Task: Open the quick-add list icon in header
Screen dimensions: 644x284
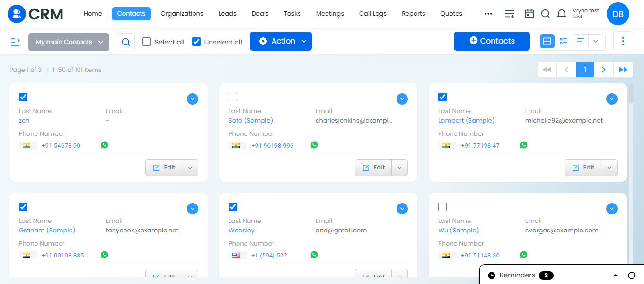Action: (x=510, y=14)
